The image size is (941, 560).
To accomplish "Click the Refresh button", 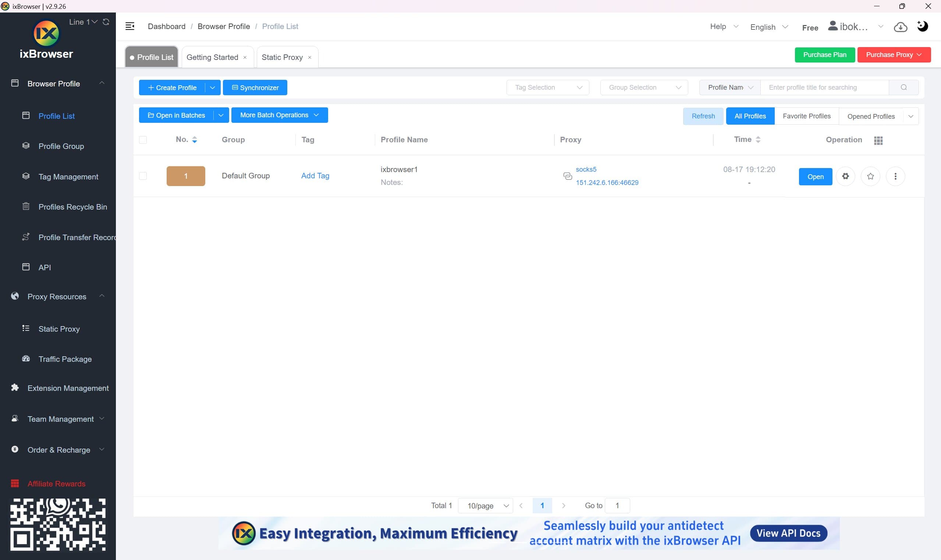I will (703, 116).
